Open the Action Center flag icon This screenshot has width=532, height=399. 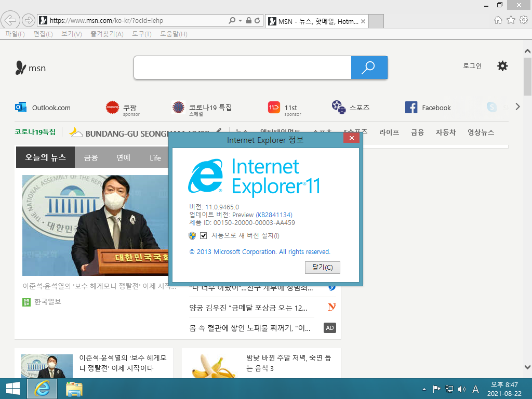(436, 389)
